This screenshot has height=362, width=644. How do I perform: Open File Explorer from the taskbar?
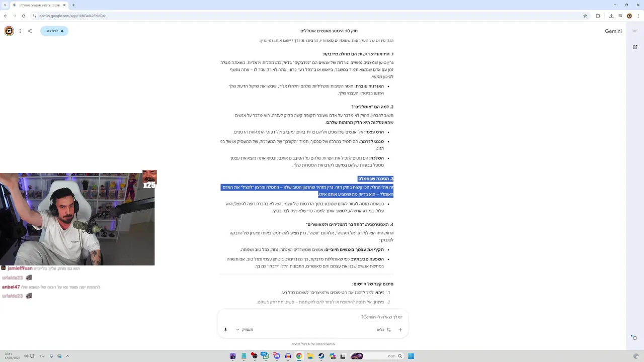pos(310,356)
